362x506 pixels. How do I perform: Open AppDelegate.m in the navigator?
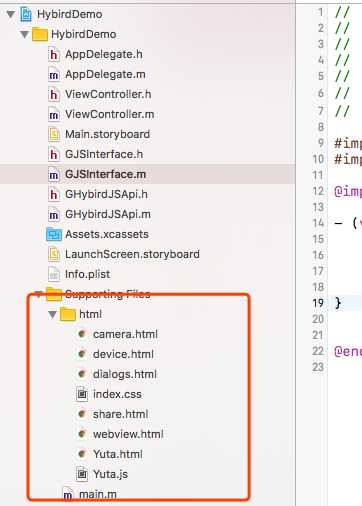pos(105,74)
